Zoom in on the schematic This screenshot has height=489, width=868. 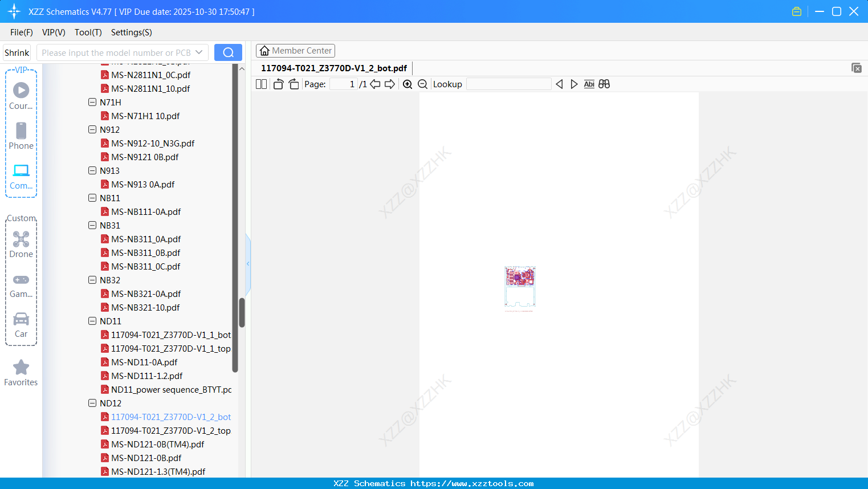coord(407,84)
